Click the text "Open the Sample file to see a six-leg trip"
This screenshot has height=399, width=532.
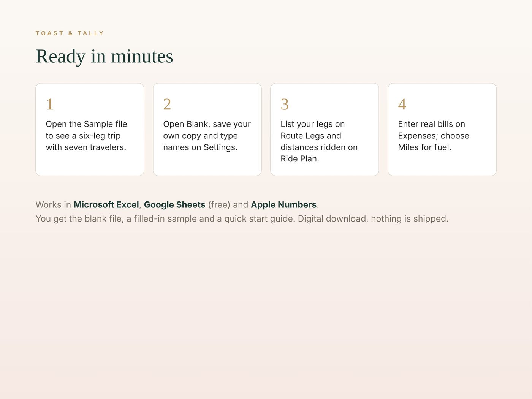point(86,130)
